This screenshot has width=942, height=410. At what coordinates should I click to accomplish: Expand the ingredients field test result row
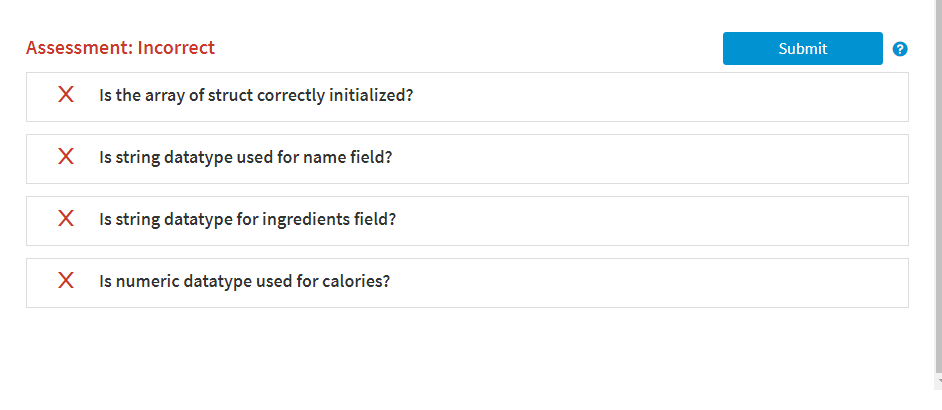467,221
